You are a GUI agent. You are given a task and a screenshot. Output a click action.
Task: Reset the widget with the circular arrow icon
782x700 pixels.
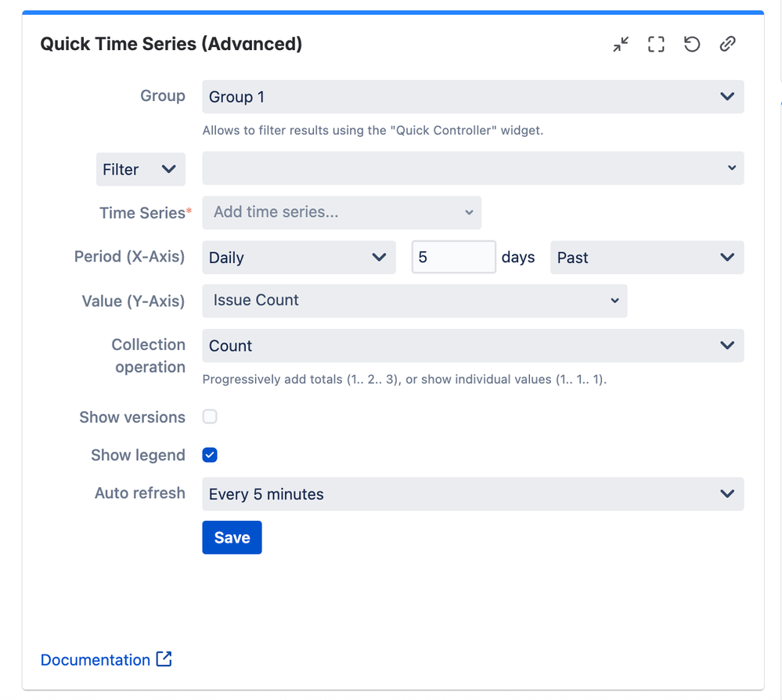[x=691, y=44]
